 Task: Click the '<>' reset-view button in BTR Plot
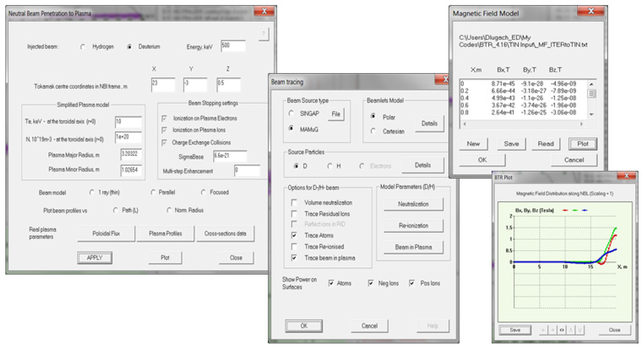pyautogui.click(x=562, y=330)
